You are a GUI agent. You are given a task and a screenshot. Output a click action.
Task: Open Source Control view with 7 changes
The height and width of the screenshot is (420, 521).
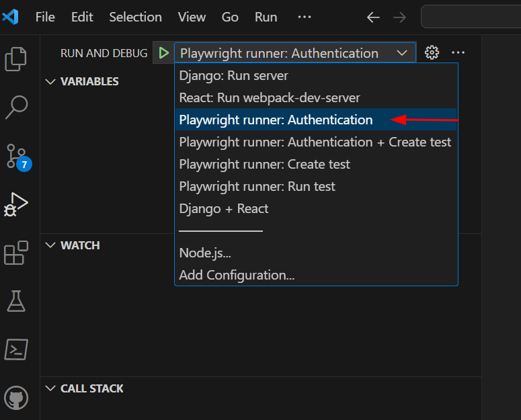pyautogui.click(x=18, y=157)
